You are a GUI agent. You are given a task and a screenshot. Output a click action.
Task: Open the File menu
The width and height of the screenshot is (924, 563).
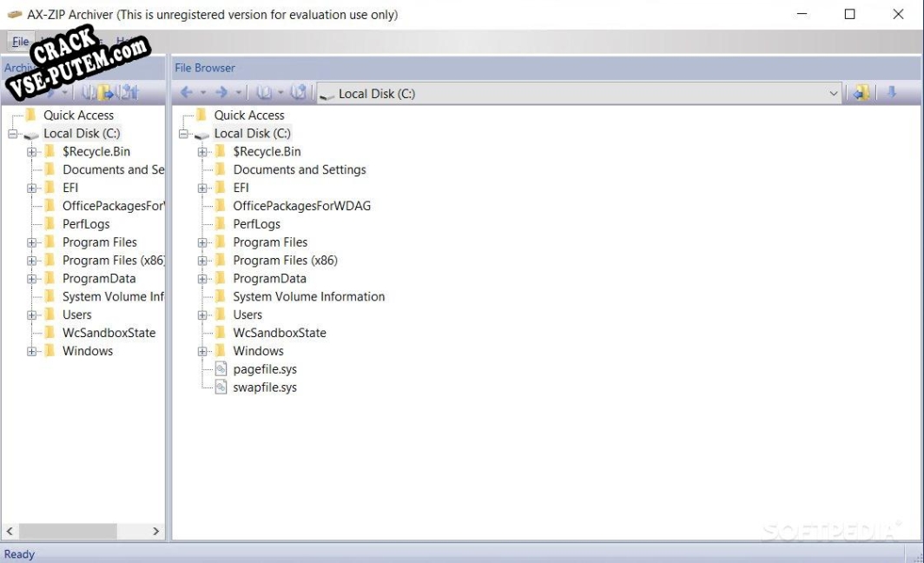tap(20, 42)
